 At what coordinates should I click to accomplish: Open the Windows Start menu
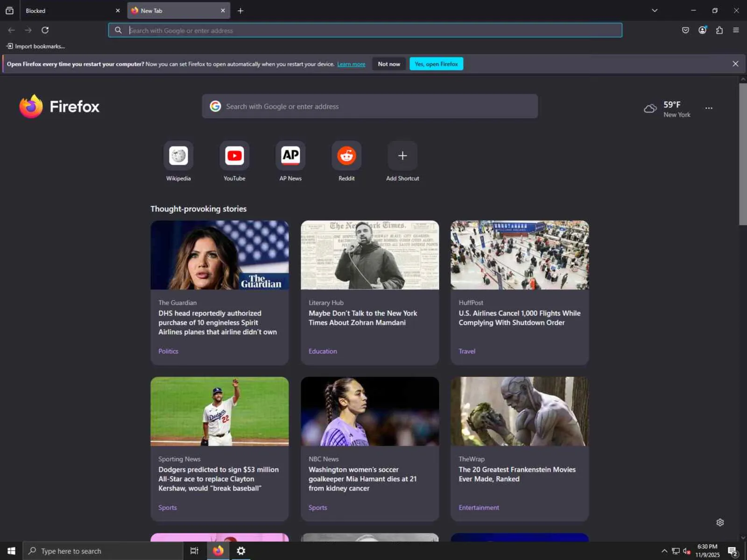coord(11,551)
